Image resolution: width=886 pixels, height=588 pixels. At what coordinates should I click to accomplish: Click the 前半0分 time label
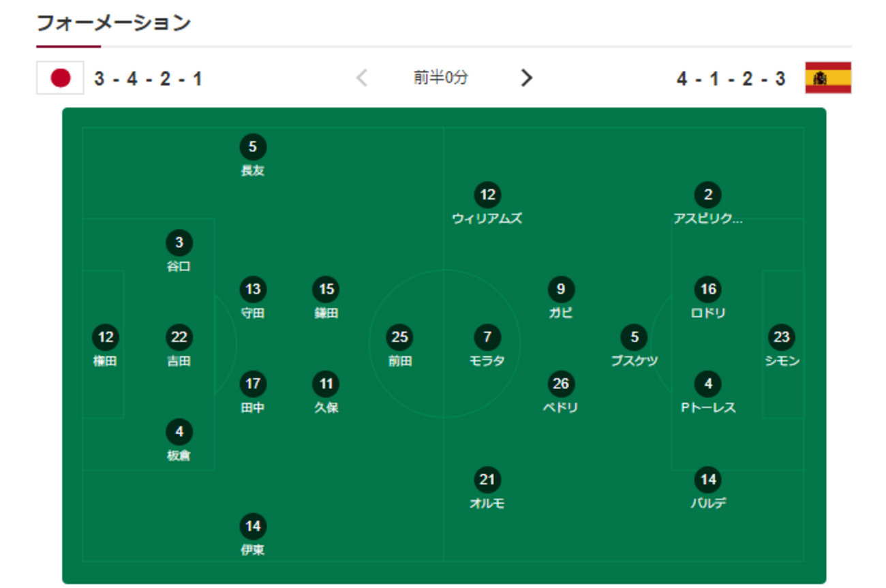pyautogui.click(x=441, y=78)
